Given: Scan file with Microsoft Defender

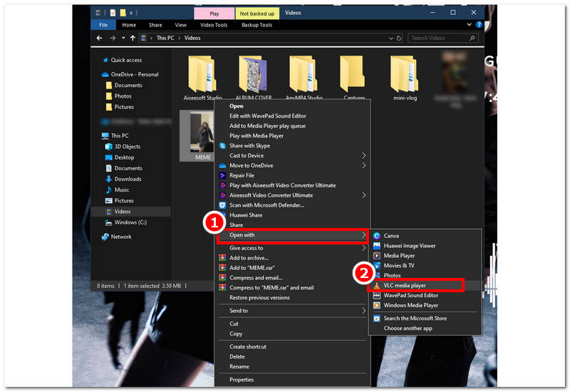Looking at the screenshot, I should point(266,205).
